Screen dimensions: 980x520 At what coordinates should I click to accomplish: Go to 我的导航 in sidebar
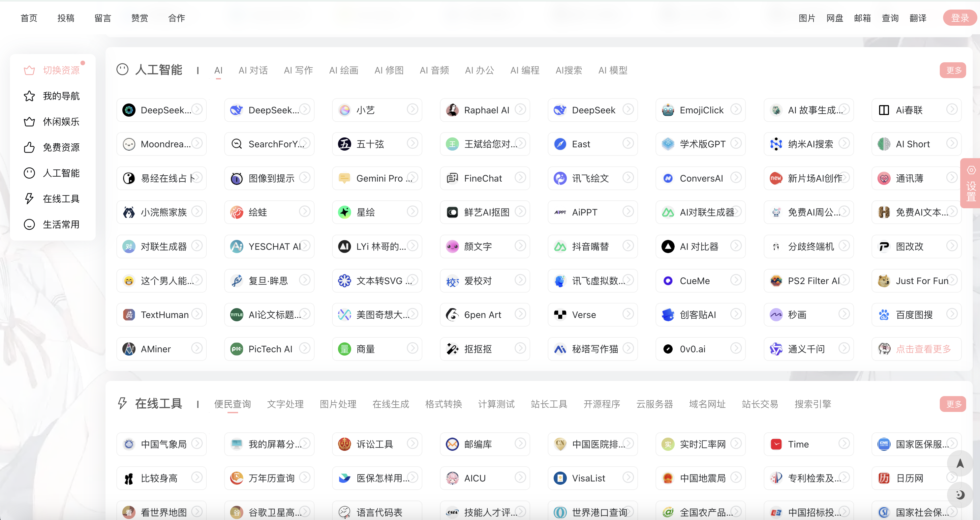tap(52, 96)
